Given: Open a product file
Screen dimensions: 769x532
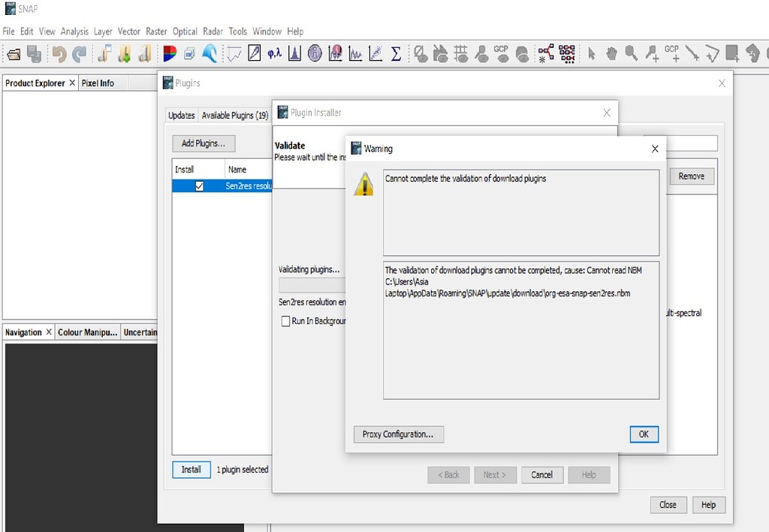Looking at the screenshot, I should tap(13, 53).
